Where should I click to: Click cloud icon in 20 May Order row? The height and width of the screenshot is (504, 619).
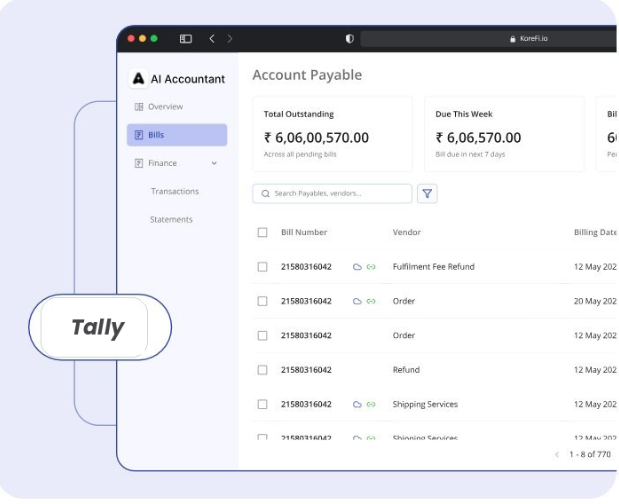tap(357, 302)
